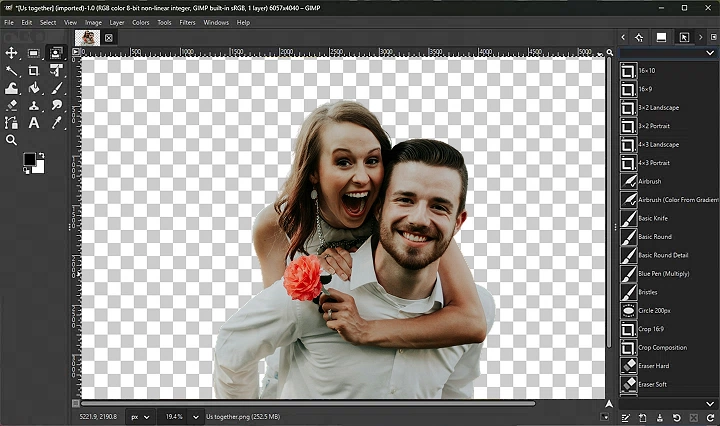Image resolution: width=720 pixels, height=426 pixels.
Task: Activate the Text tool
Action: click(34, 122)
